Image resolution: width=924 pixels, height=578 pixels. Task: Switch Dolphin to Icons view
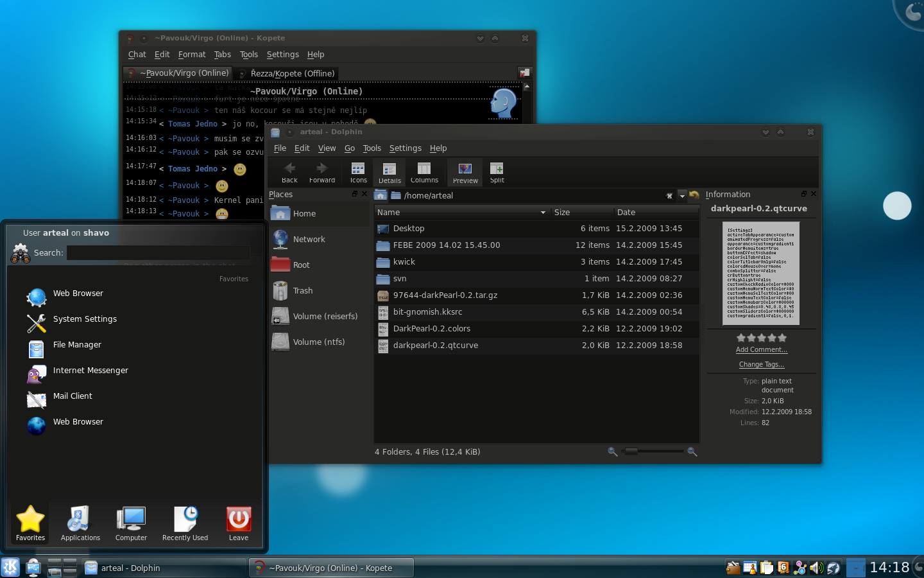click(x=358, y=172)
